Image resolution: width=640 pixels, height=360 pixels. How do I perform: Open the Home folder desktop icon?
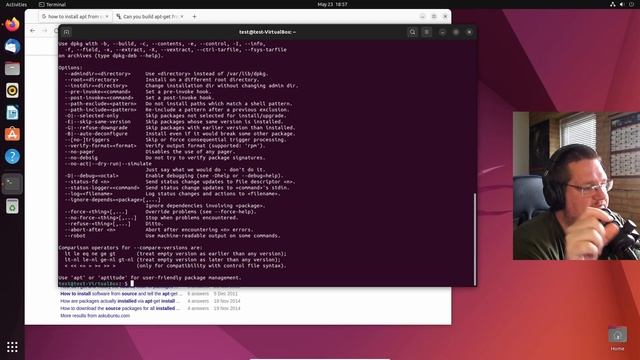pos(617,338)
